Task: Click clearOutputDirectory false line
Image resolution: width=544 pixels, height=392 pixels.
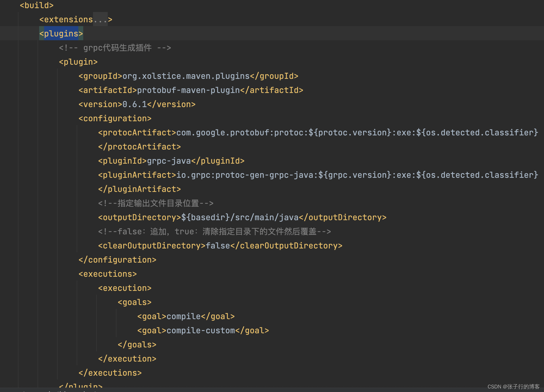Action: (x=220, y=246)
